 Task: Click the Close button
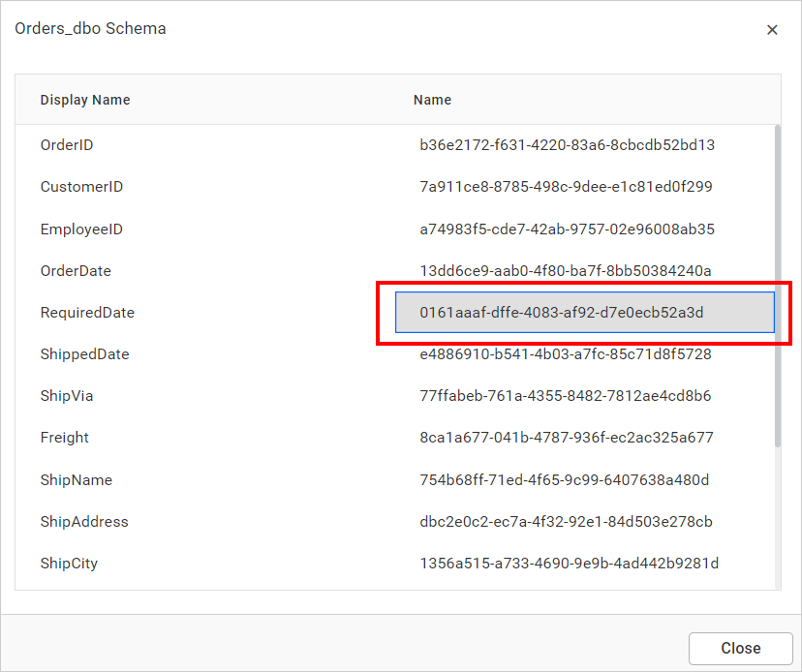(x=740, y=648)
